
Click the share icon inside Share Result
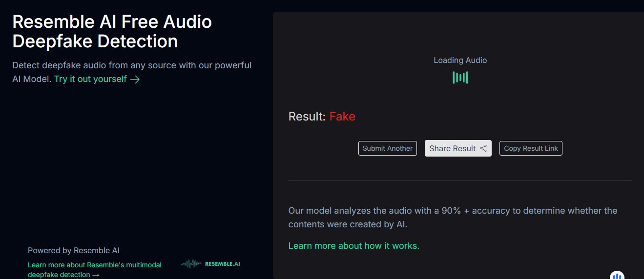pyautogui.click(x=483, y=148)
